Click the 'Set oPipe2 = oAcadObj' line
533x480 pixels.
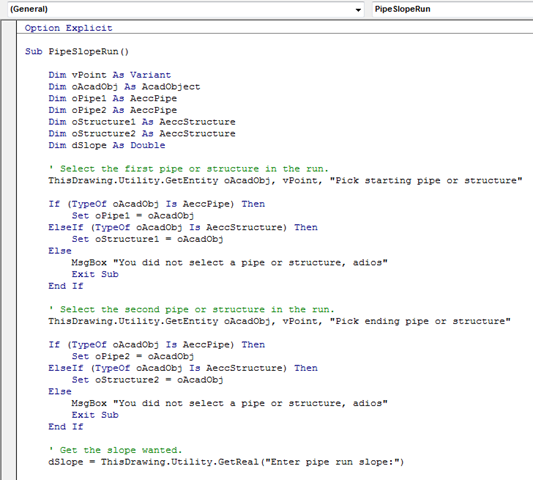tap(133, 357)
